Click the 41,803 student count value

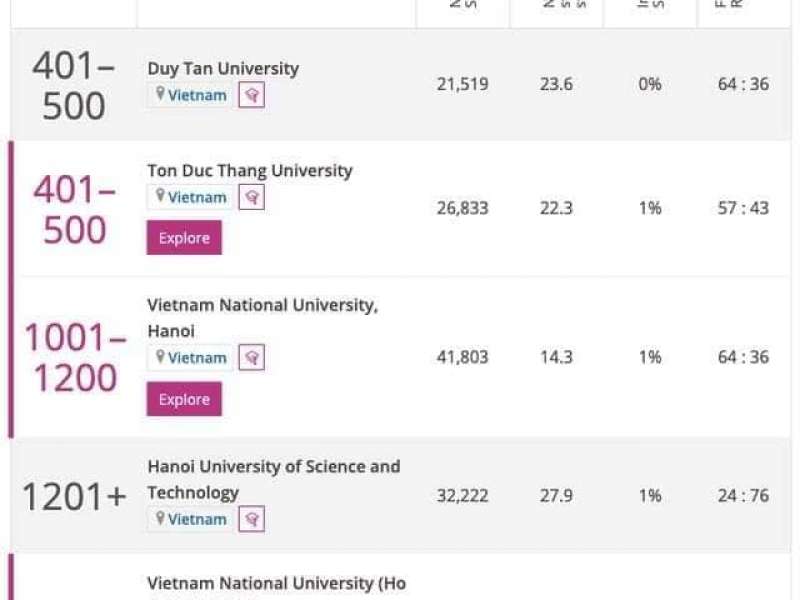(x=462, y=357)
